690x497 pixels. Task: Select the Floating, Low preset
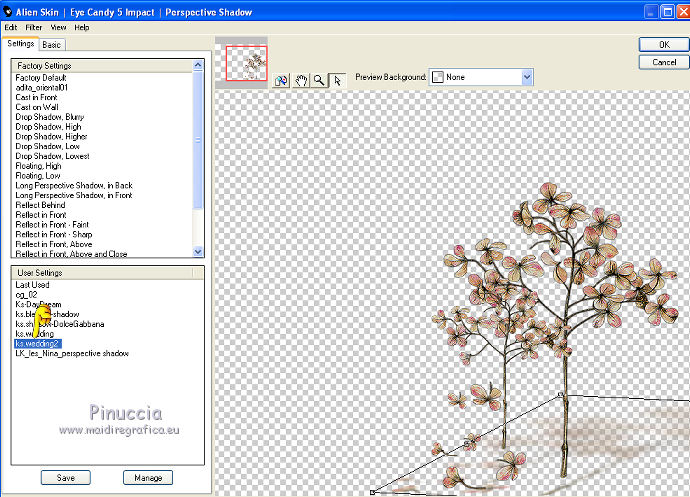37,176
